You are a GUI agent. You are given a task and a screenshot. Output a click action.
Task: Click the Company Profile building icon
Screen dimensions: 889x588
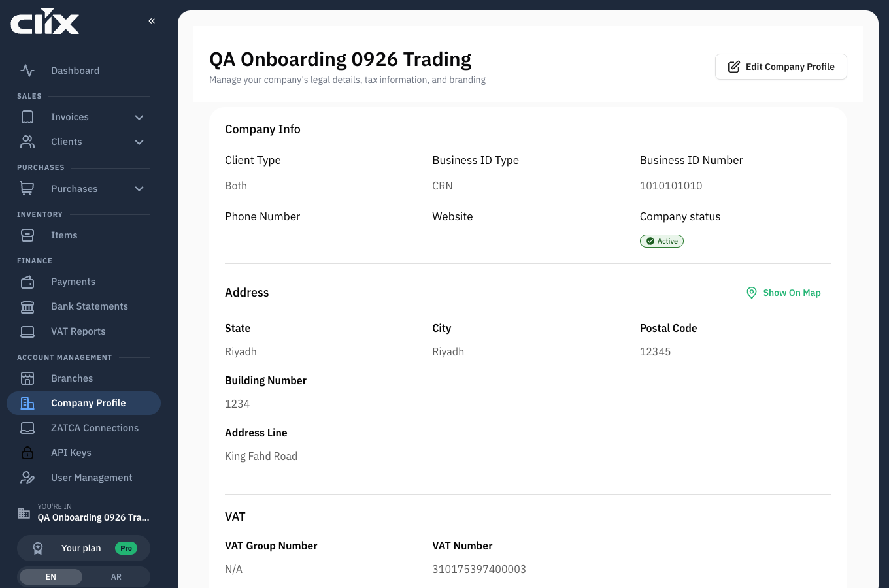point(27,403)
